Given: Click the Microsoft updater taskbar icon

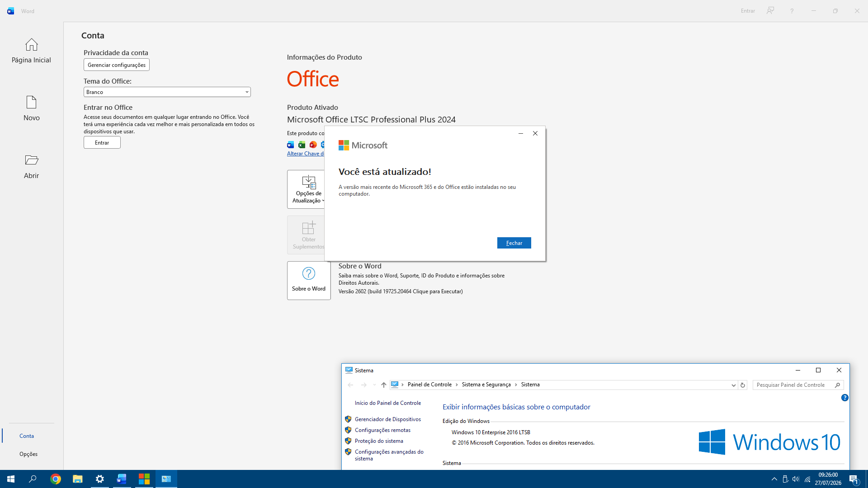Looking at the screenshot, I should 144,479.
